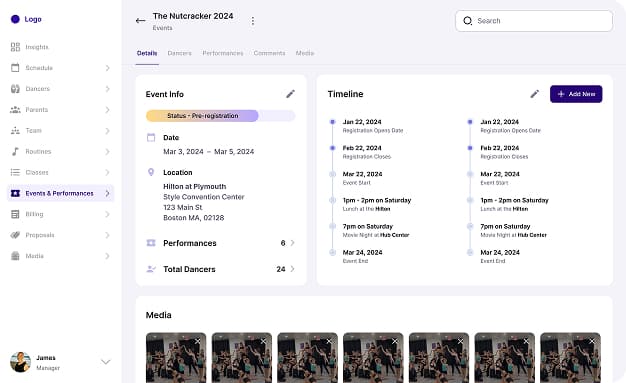This screenshot has height=383, width=626.
Task: Expand the Schedule menu chevron
Action: tap(107, 68)
